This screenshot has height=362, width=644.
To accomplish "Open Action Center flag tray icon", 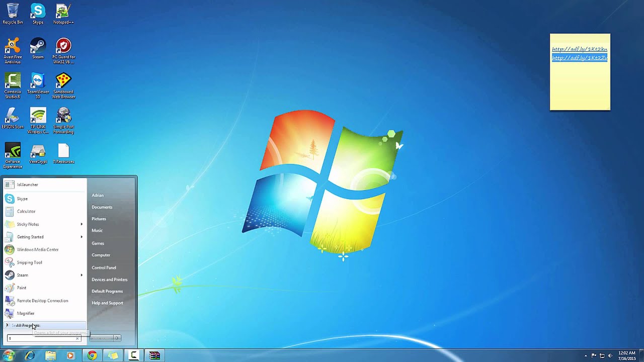I will pyautogui.click(x=594, y=355).
